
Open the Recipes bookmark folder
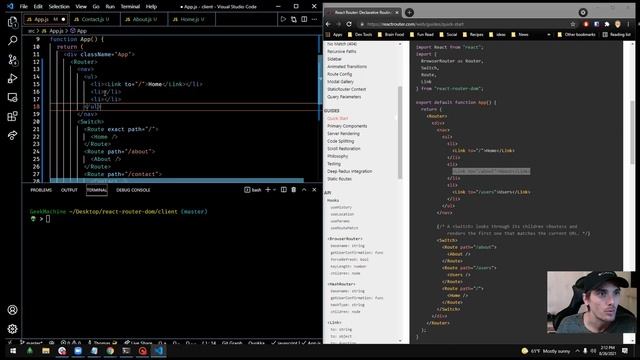[x=473, y=35]
